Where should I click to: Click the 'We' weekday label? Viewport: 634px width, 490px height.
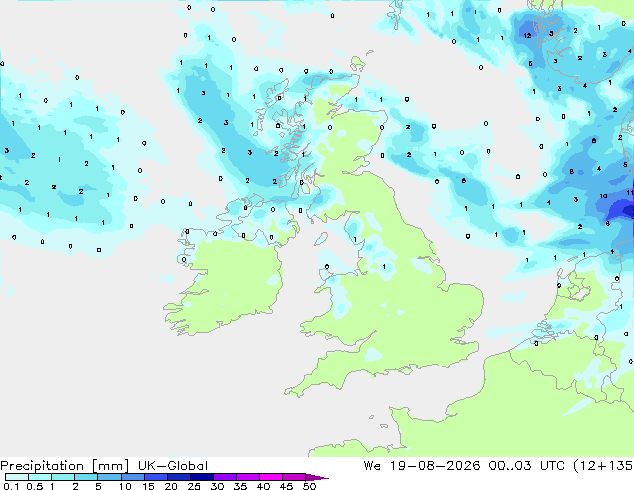click(372, 466)
